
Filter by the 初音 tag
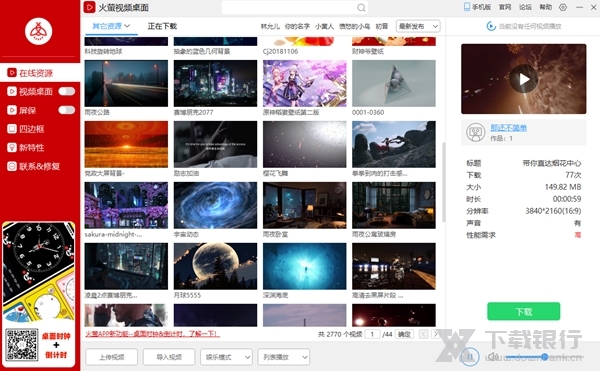point(382,26)
